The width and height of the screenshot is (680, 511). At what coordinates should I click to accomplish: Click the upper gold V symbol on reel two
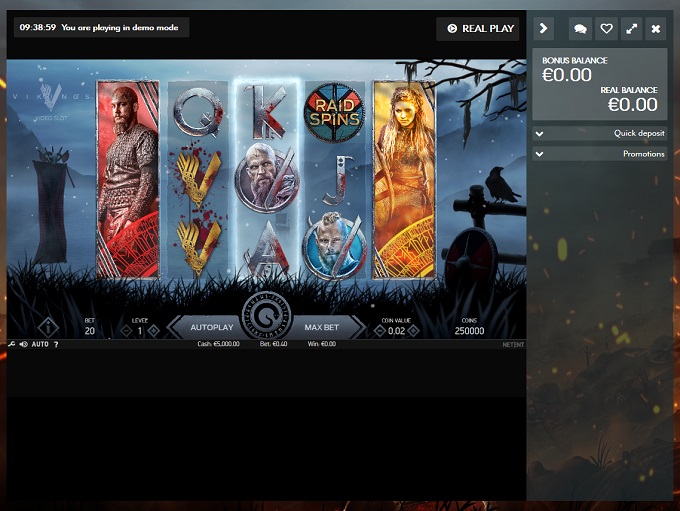[198, 179]
